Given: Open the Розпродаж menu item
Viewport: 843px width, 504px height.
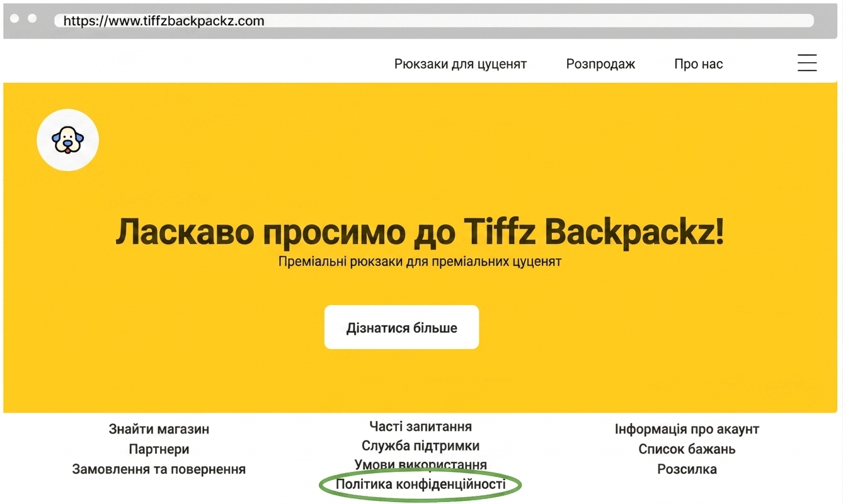Looking at the screenshot, I should pos(600,64).
